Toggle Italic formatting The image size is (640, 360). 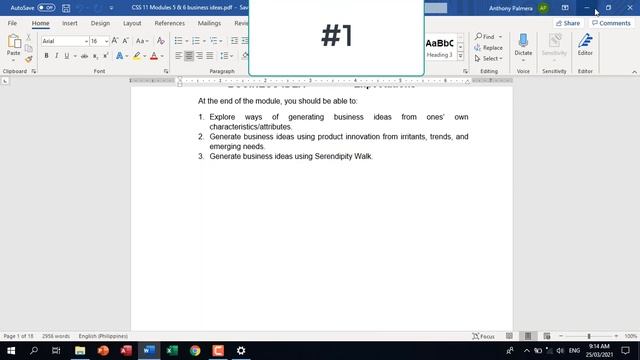click(56, 56)
